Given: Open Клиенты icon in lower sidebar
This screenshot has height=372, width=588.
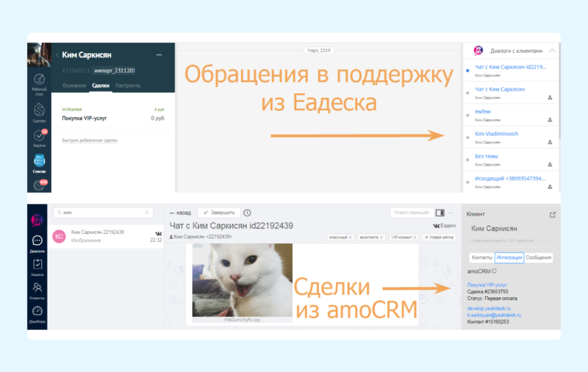Looking at the screenshot, I should (x=37, y=287).
